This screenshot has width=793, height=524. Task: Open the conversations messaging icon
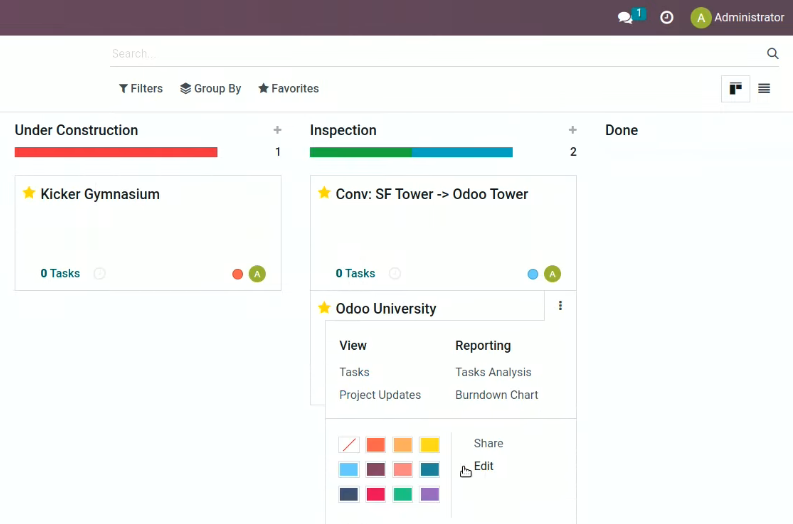point(626,18)
